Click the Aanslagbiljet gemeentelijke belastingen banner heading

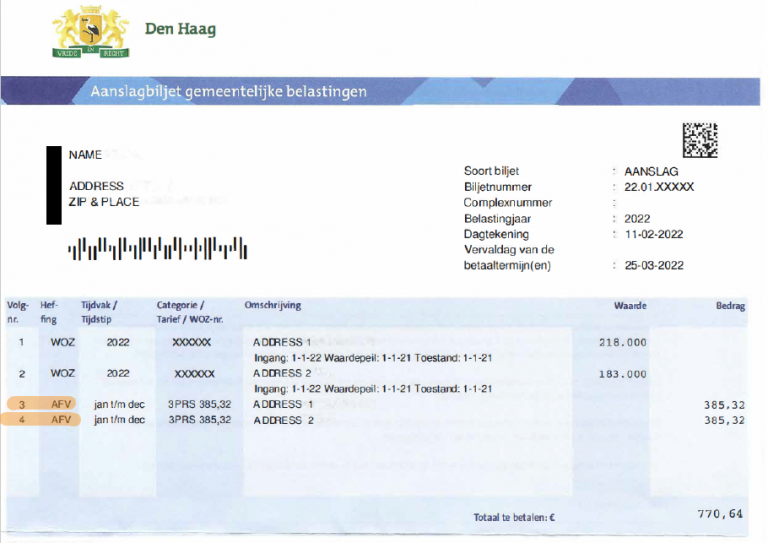pyautogui.click(x=228, y=92)
